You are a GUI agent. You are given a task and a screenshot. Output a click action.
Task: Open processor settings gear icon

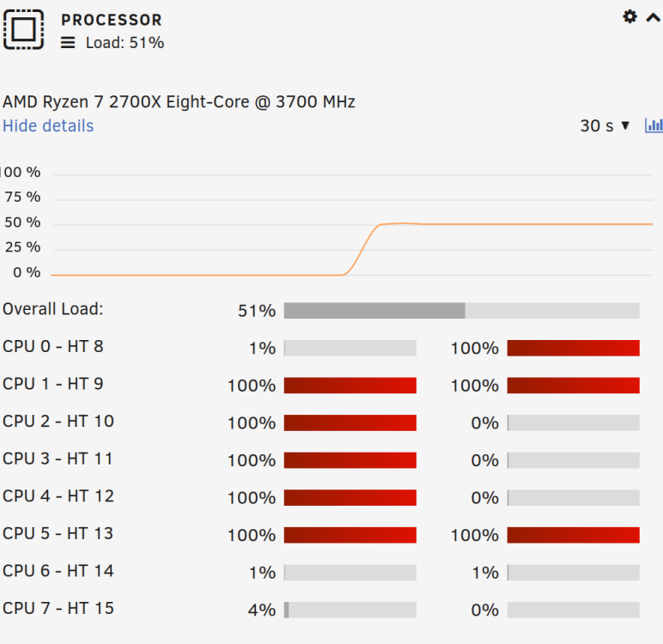pos(630,17)
